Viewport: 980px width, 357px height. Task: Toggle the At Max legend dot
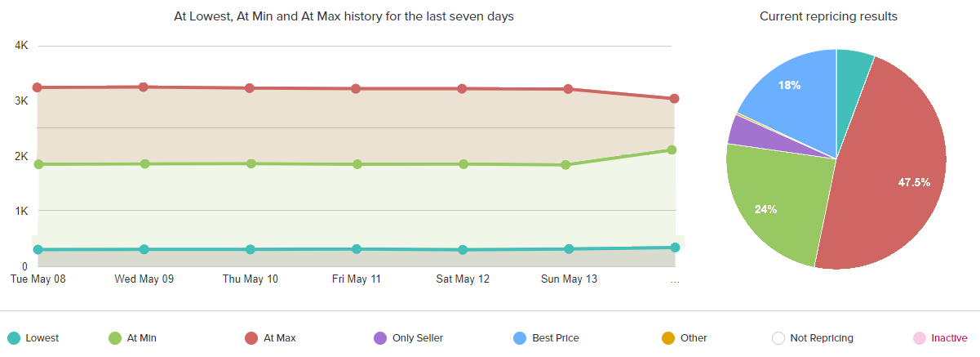(x=252, y=338)
